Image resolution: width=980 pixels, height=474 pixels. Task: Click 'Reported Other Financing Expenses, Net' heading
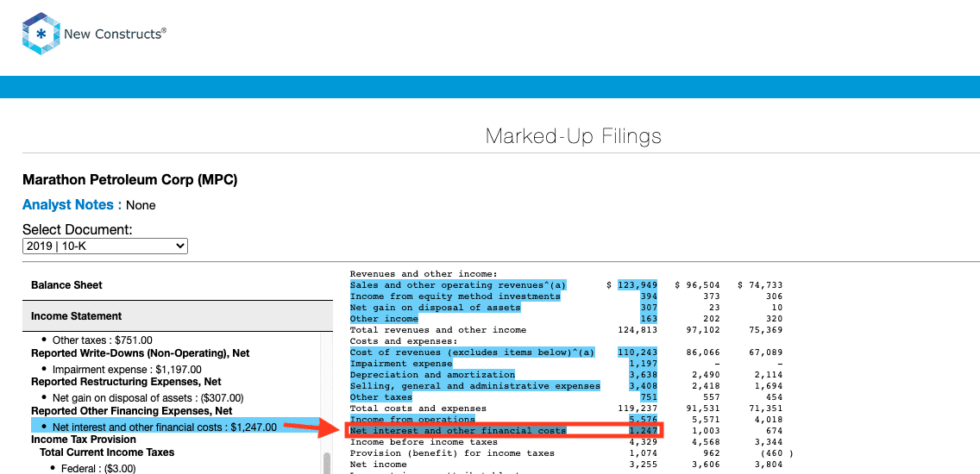point(132,411)
